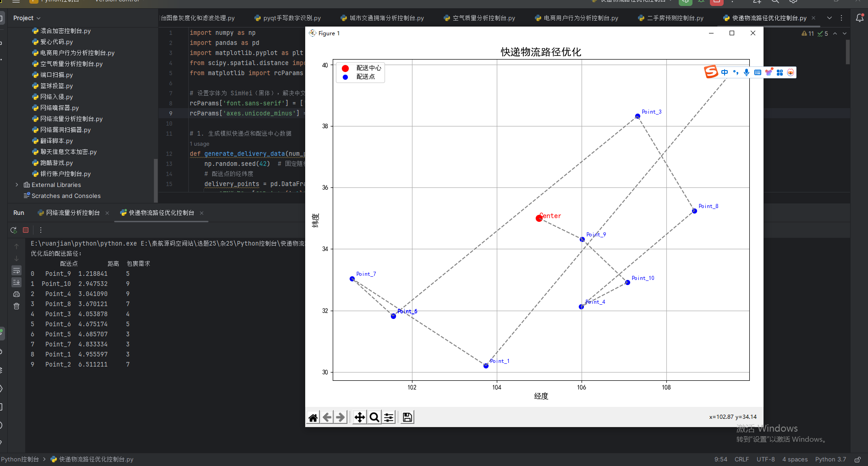Switch to 城市交通拥堵分析控制台.py tab

coord(382,18)
